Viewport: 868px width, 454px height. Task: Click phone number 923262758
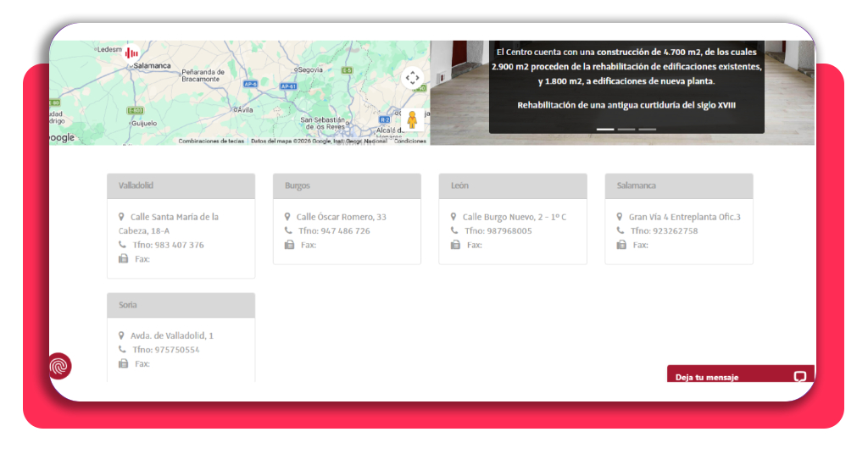(676, 230)
